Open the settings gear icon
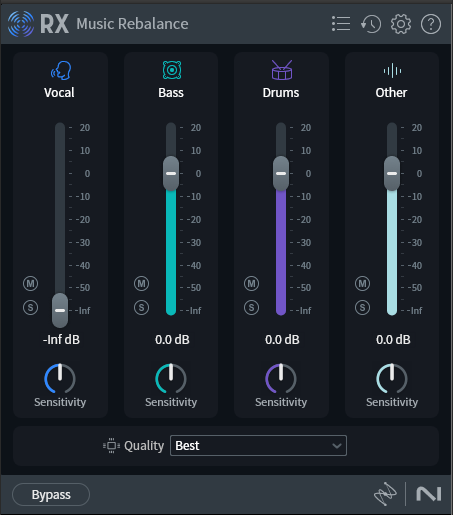This screenshot has width=453, height=515. click(x=401, y=24)
